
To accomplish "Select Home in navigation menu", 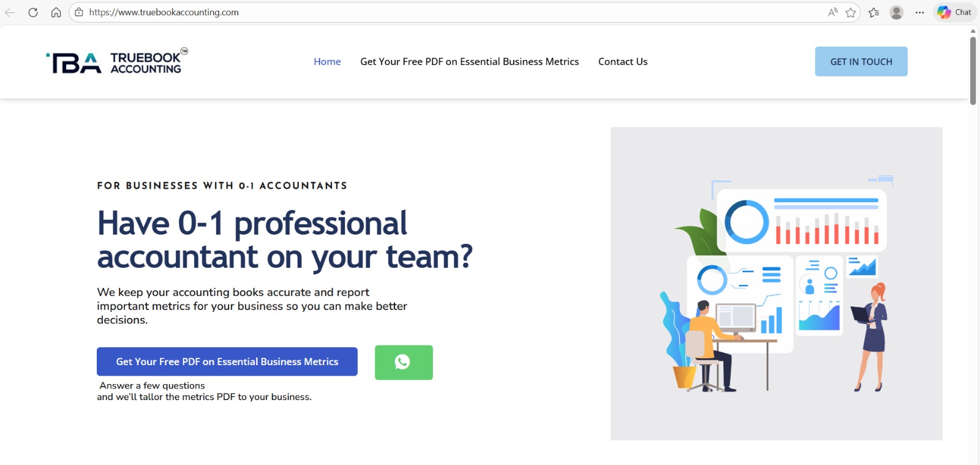I will [327, 62].
